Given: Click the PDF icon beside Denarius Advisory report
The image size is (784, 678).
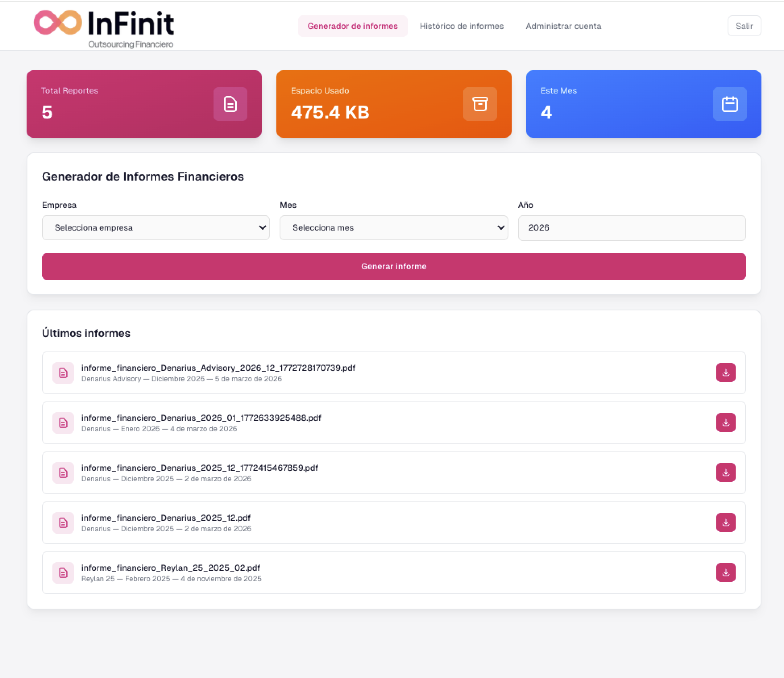Looking at the screenshot, I should tap(63, 373).
